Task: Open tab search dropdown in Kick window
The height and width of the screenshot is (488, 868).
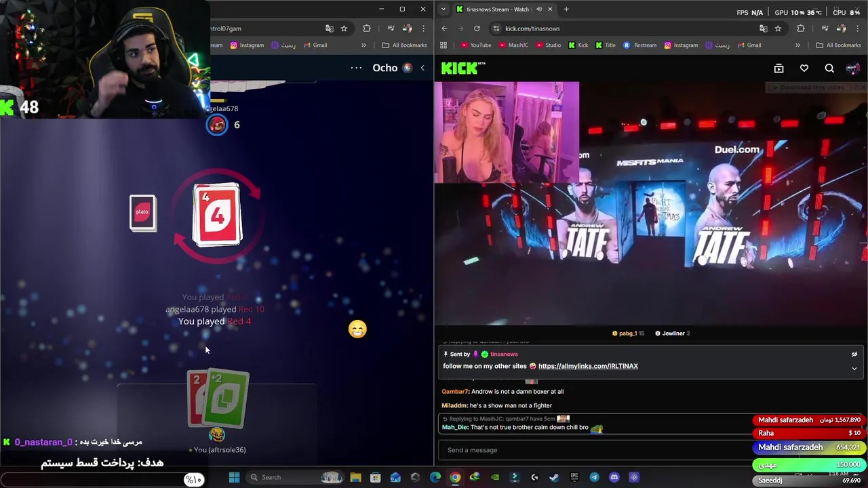Action: coord(443,9)
